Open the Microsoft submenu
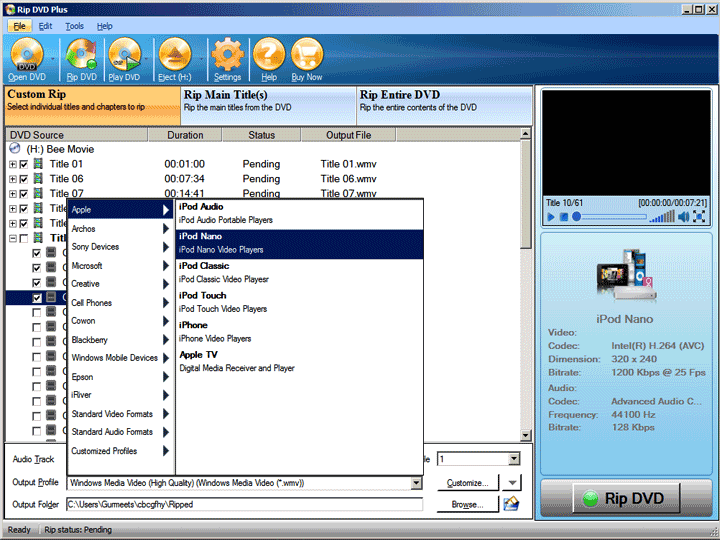The width and height of the screenshot is (720, 540). (x=120, y=265)
